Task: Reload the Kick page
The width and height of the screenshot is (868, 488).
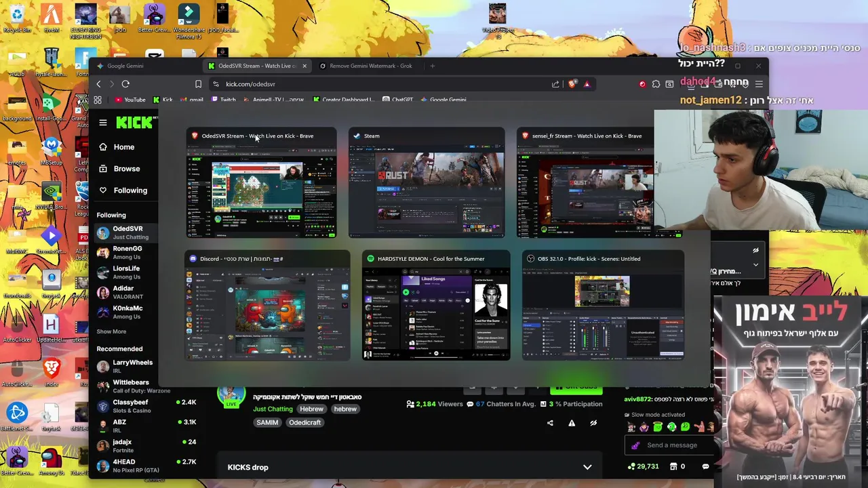Action: (x=125, y=84)
